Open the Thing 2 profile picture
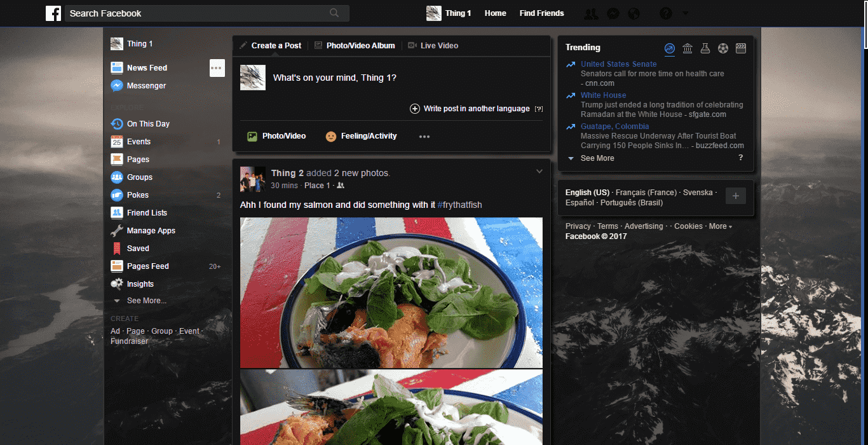 coord(252,179)
